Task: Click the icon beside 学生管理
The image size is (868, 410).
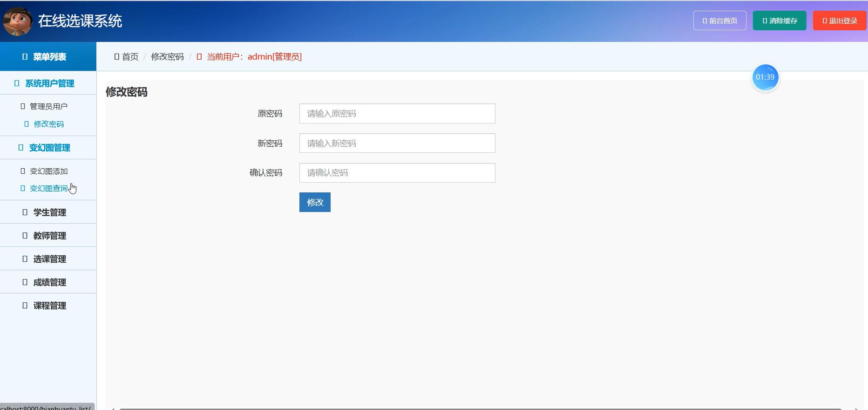Action: point(25,212)
